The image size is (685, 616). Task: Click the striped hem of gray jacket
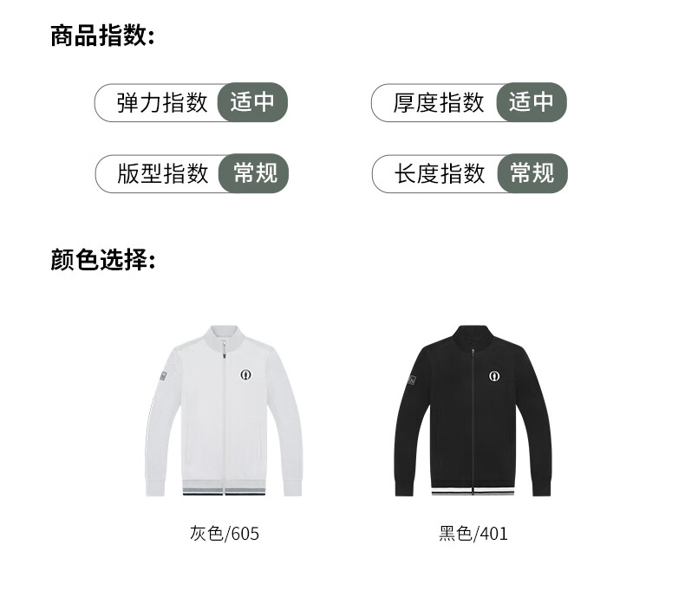click(x=224, y=488)
